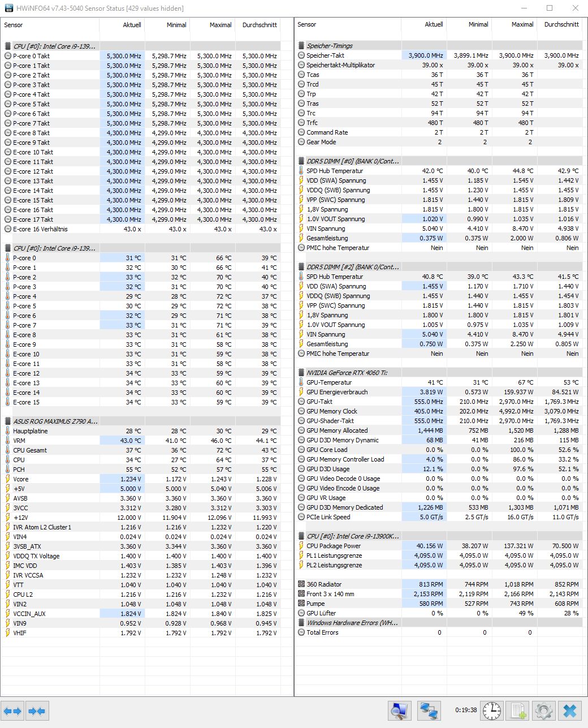588x728 pixels.
Task: Click the fan icon beside 360 Radiator
Action: pos(301,584)
